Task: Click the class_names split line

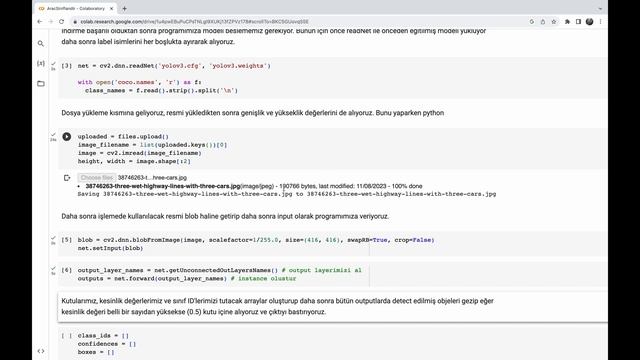Action: coord(161,90)
